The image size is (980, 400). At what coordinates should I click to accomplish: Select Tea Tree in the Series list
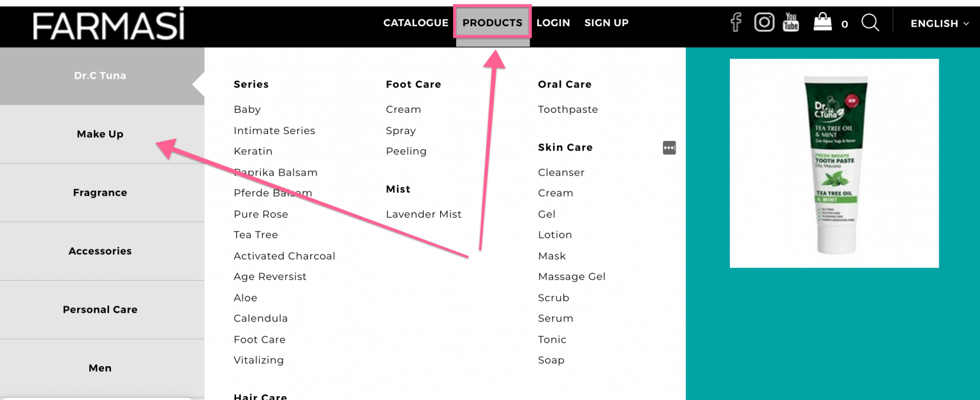click(x=256, y=234)
